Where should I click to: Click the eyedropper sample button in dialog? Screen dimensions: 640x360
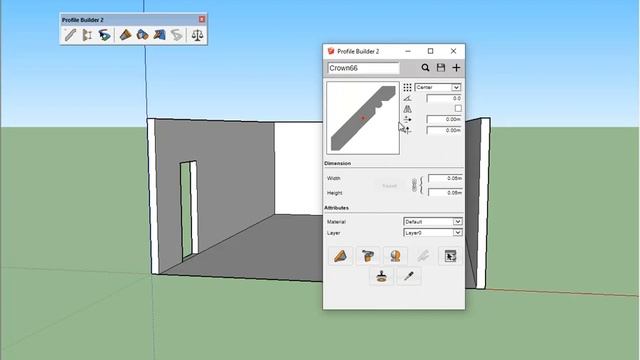[x=409, y=276]
